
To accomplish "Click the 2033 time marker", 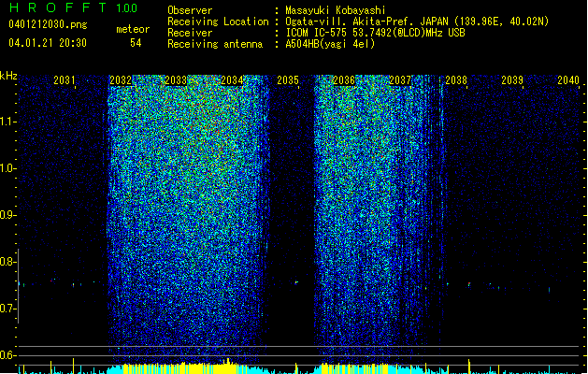I will click(x=176, y=80).
